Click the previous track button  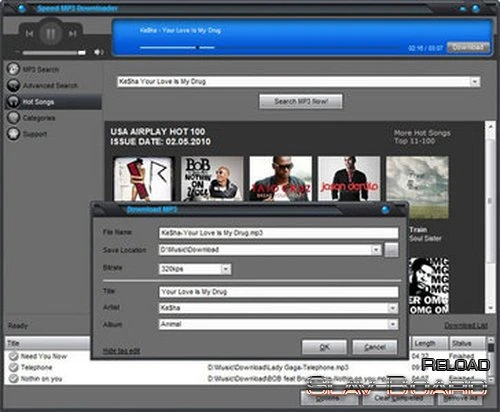point(29,34)
